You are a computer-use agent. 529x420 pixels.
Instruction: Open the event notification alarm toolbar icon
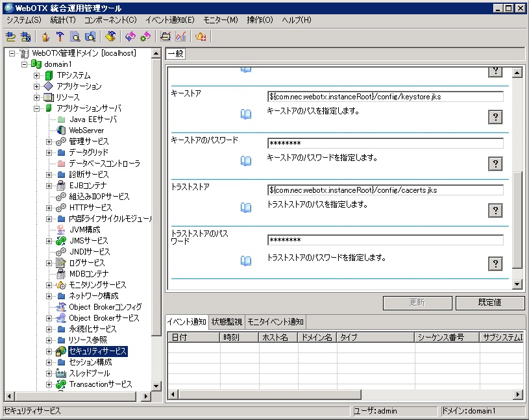202,37
